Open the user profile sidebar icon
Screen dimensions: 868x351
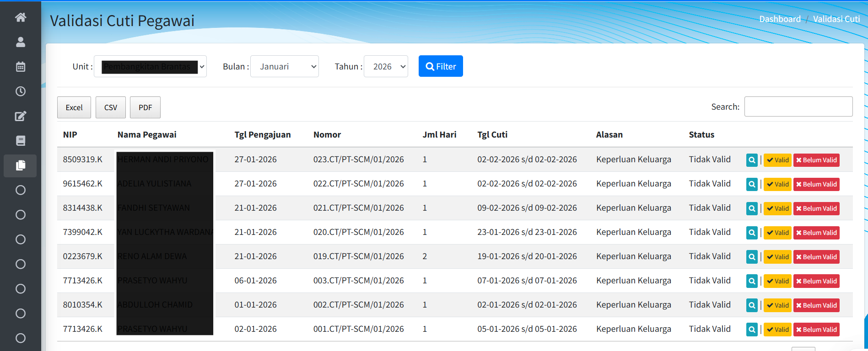click(21, 42)
